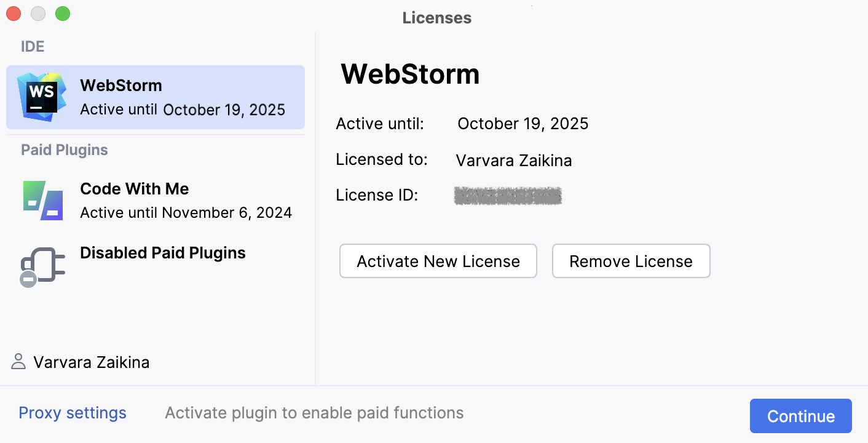The height and width of the screenshot is (443, 868).
Task: Close the Licenses window with red button
Action: coord(14,14)
